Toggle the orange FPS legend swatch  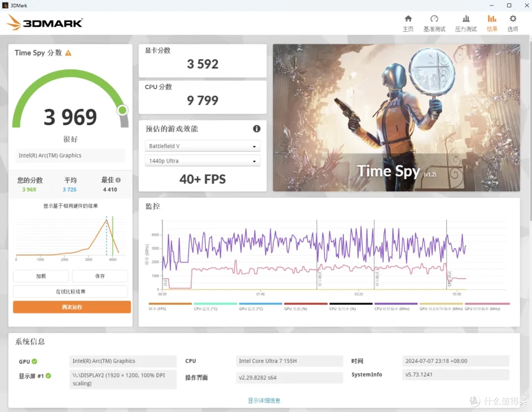pyautogui.click(x=170, y=304)
